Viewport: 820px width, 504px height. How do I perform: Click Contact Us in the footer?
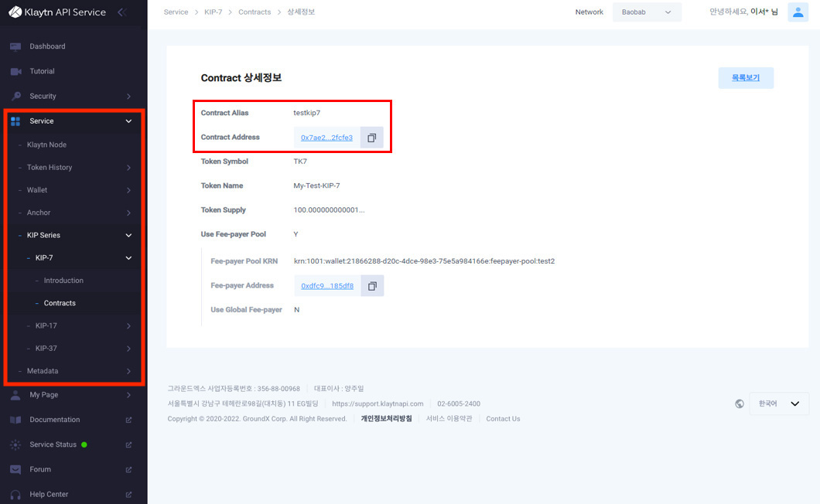(503, 419)
